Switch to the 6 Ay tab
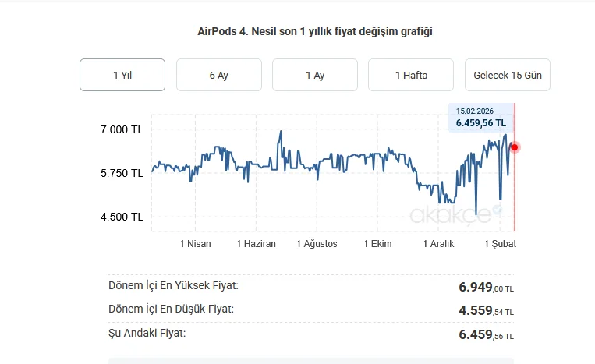595x364 pixels. click(218, 75)
